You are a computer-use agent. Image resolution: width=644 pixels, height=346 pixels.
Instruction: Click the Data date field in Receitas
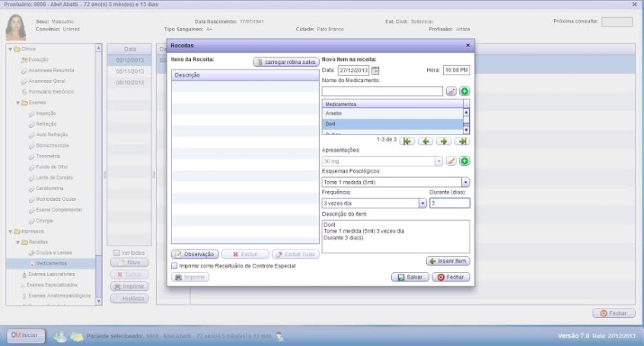(x=354, y=70)
